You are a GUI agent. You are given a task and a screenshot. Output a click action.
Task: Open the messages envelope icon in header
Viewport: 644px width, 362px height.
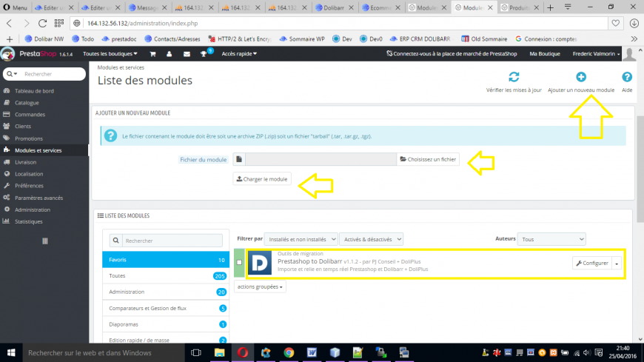click(x=187, y=54)
